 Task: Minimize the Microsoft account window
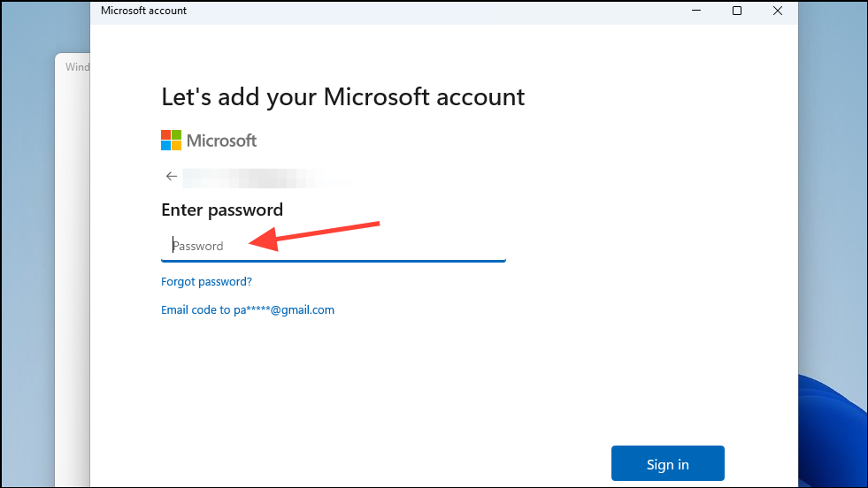(696, 11)
